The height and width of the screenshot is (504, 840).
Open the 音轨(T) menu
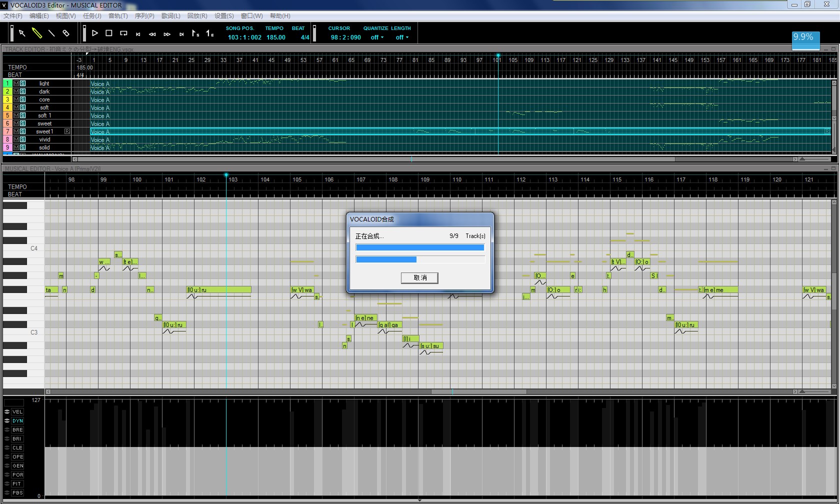pyautogui.click(x=118, y=16)
